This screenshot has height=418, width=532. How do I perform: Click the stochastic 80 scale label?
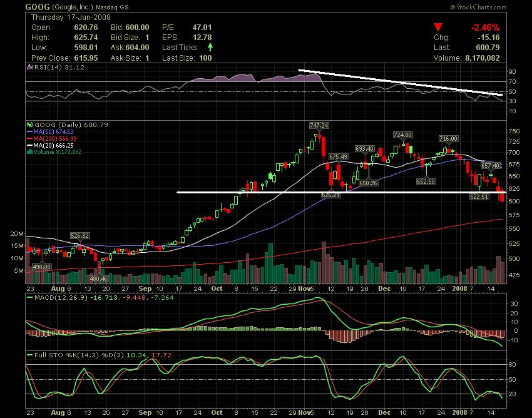(512, 365)
